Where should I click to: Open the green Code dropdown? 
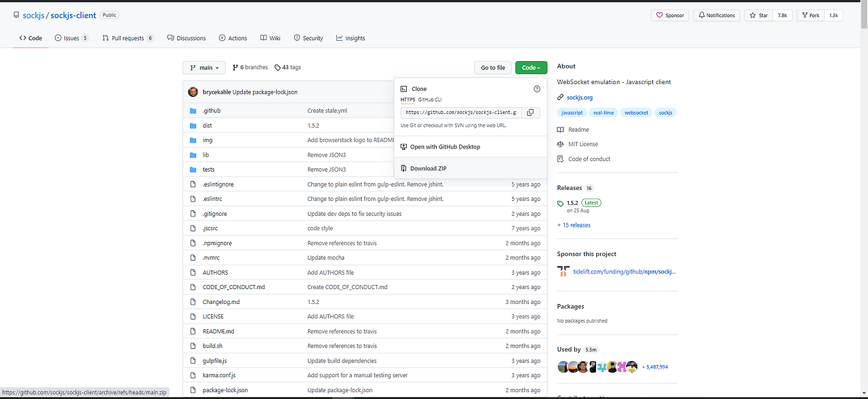531,67
